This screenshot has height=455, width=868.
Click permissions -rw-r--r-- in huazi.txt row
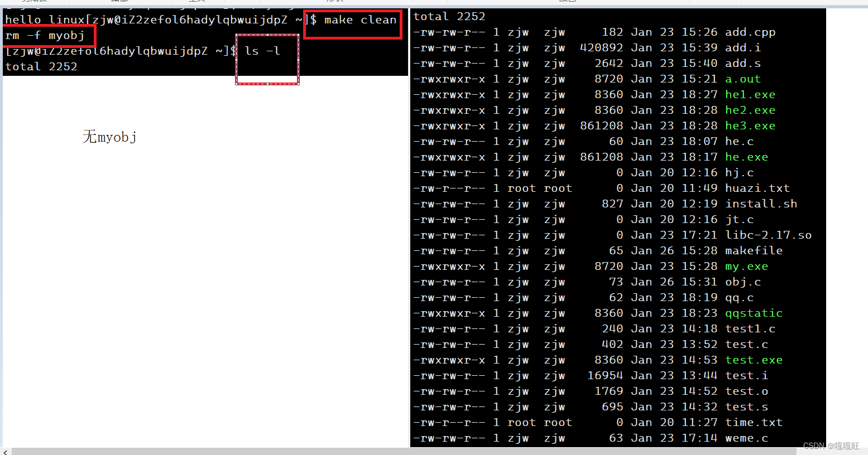pos(449,188)
